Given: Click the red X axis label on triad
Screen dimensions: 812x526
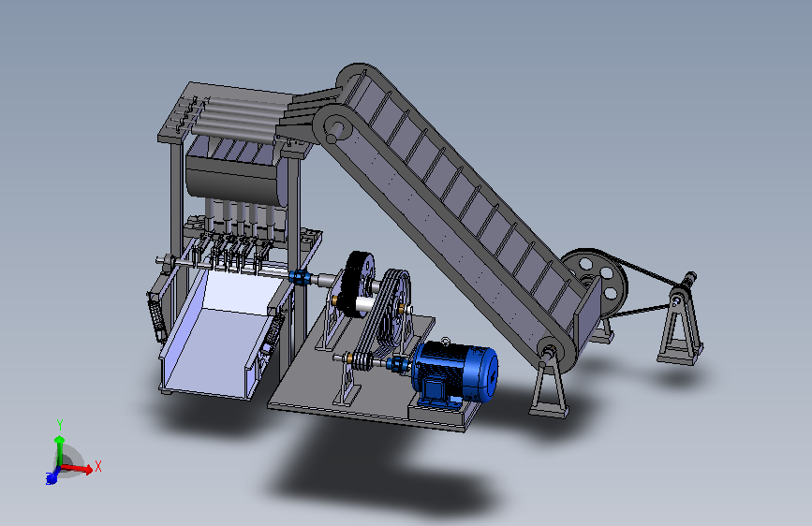Looking at the screenshot, I should [x=98, y=466].
